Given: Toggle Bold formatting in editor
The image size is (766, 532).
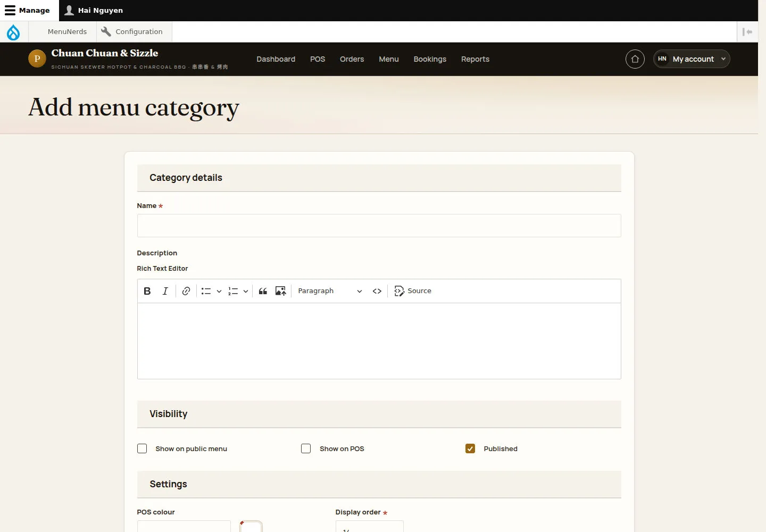Looking at the screenshot, I should 147,291.
